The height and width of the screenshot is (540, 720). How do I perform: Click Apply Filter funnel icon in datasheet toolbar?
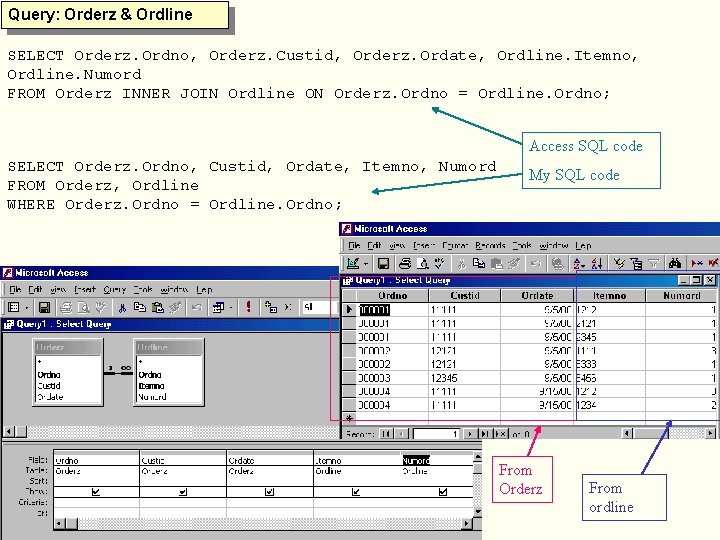coord(653,263)
